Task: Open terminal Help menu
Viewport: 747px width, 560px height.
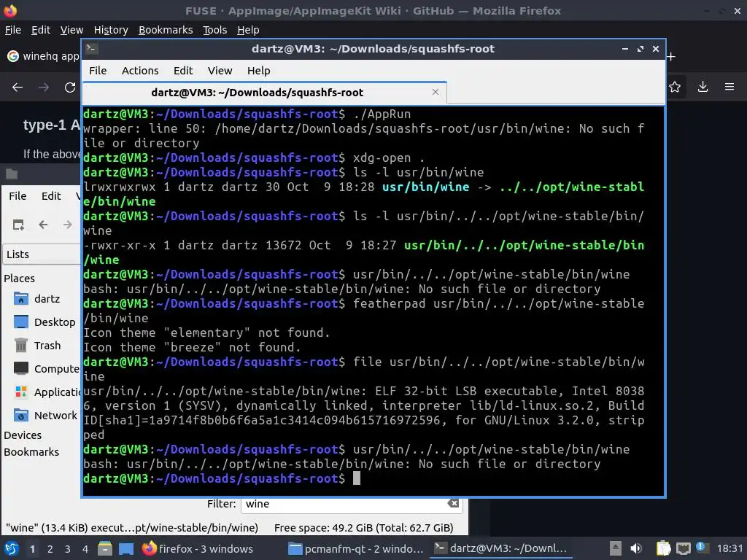Action: click(259, 71)
